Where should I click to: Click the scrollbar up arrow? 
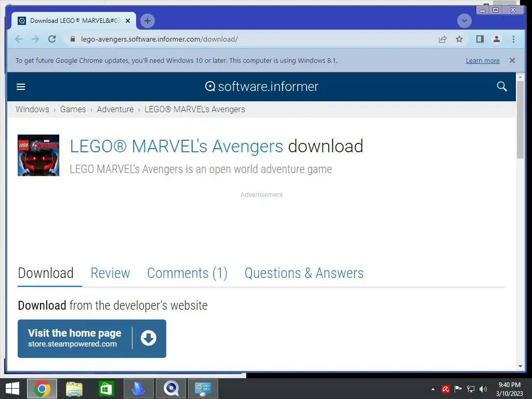click(x=520, y=77)
